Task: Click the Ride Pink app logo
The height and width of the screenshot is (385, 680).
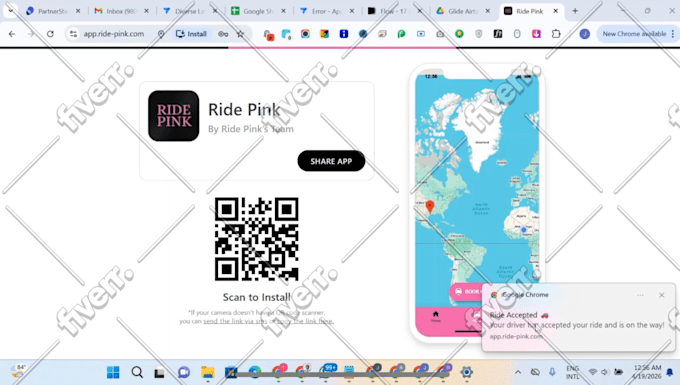Action: [173, 116]
